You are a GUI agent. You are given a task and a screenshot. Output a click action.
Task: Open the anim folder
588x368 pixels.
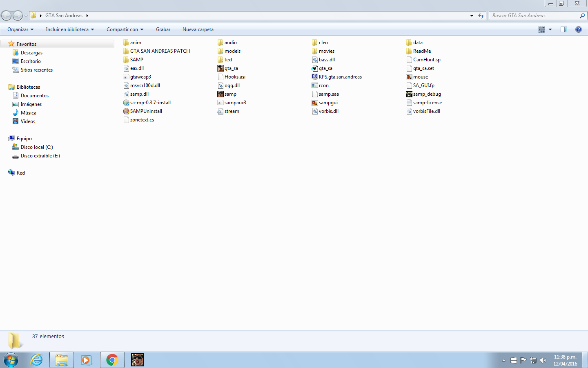coord(132,43)
